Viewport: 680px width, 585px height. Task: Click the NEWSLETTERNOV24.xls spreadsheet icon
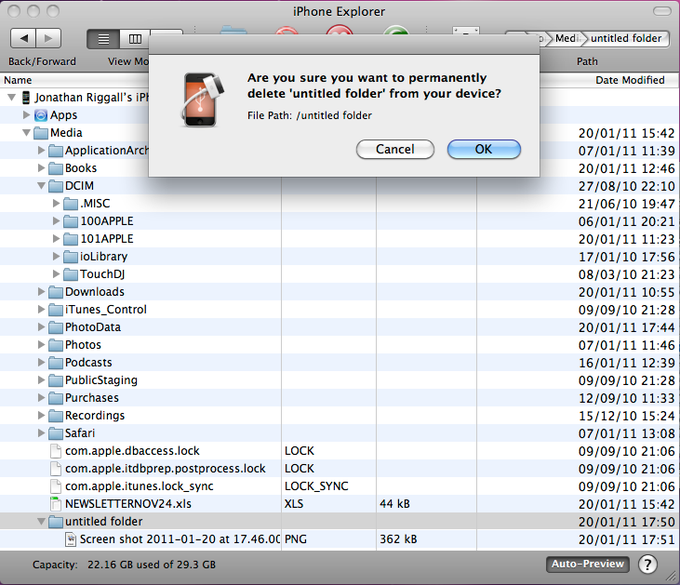point(56,504)
